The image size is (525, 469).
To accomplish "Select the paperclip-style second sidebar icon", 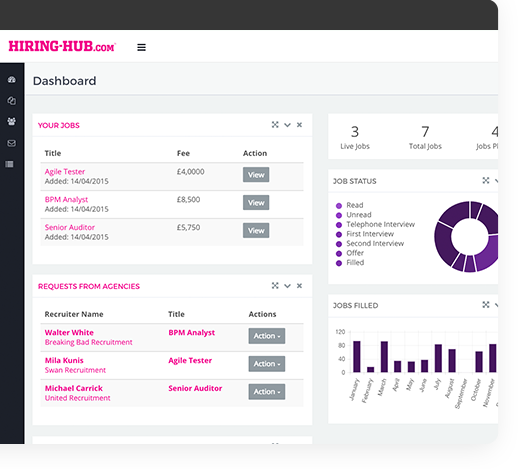I will (12, 101).
